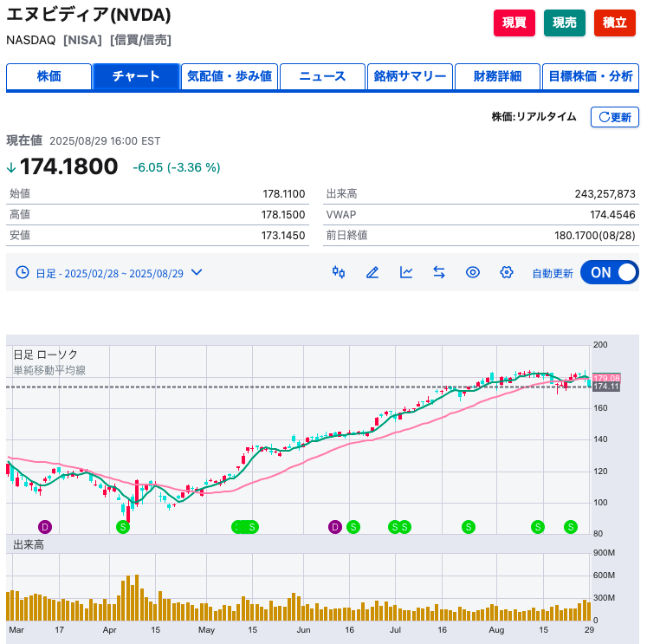Screen dimensions: 647x644
Task: Toggle the eye display visibility icon
Action: tap(473, 272)
